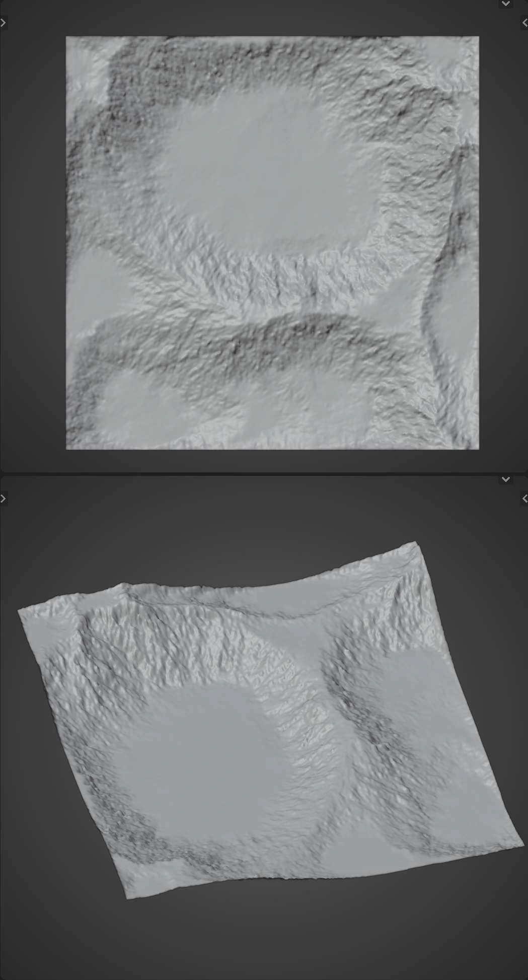
Task: Click the divider between the two viewports
Action: (264, 473)
